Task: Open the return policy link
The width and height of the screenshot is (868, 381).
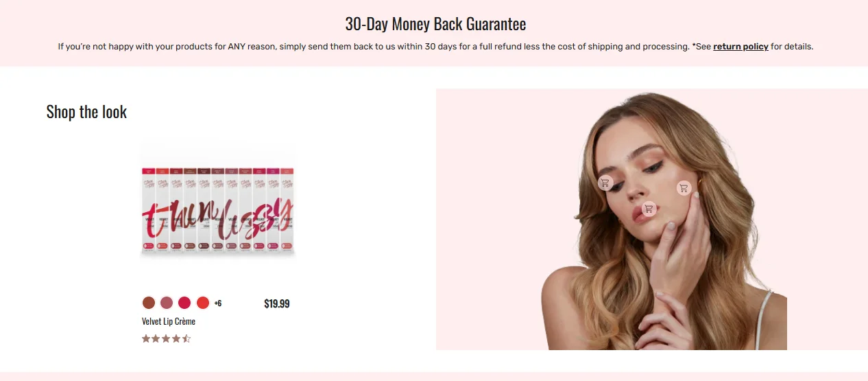Action: click(x=740, y=47)
